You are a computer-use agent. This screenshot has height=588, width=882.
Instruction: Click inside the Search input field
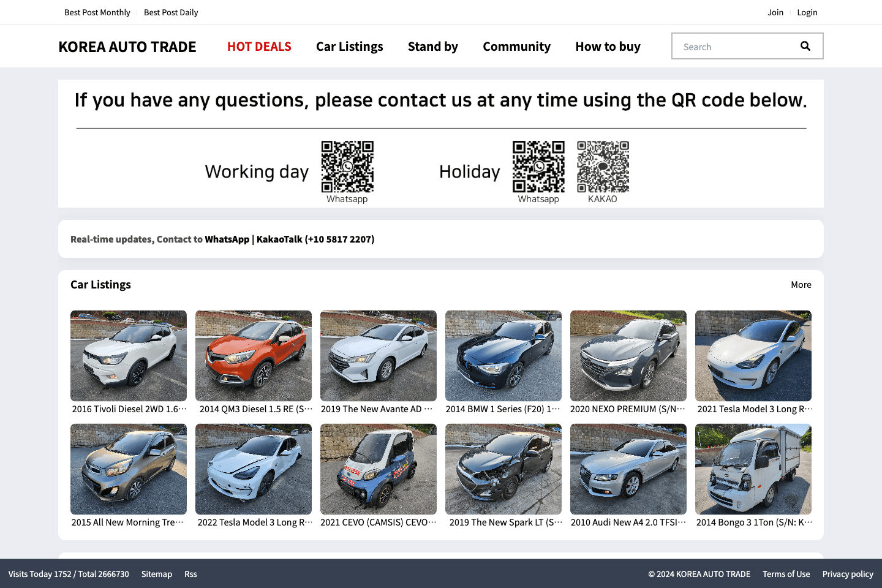[x=735, y=46]
